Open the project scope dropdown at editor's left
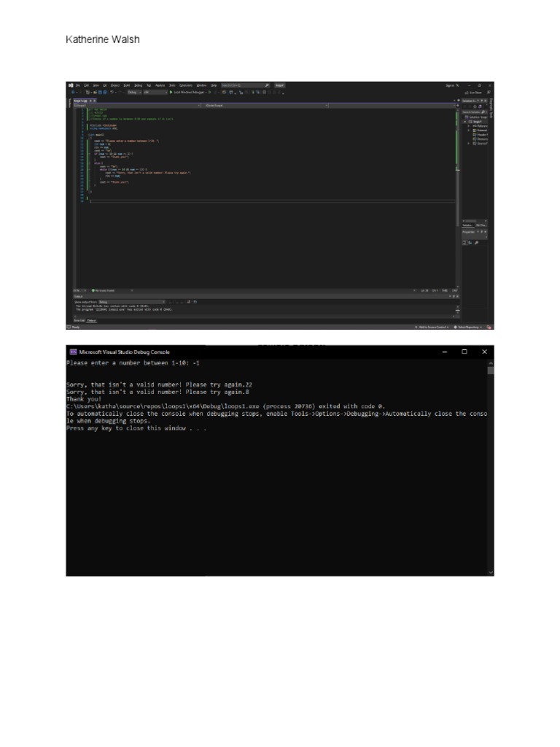 click(137, 105)
